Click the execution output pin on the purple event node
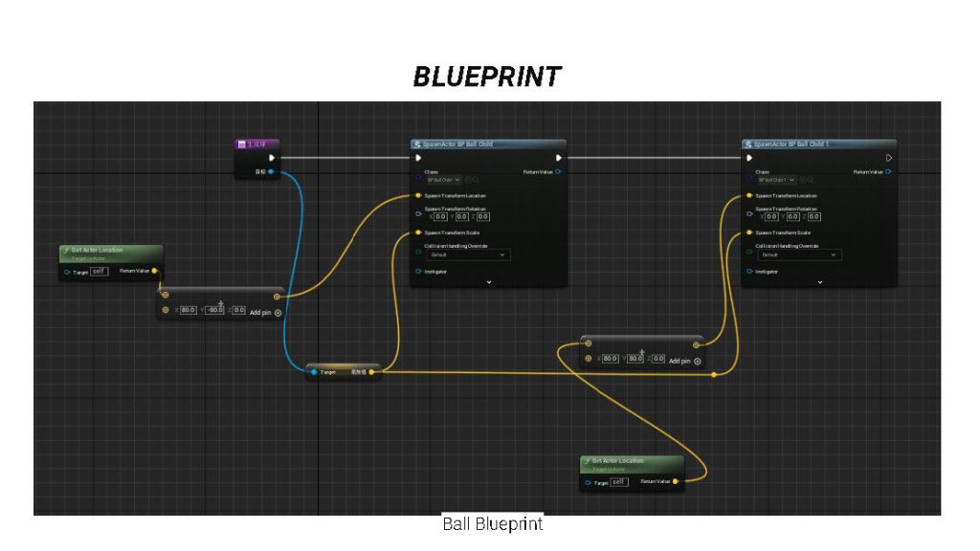The width and height of the screenshot is (980, 551). tap(272, 158)
